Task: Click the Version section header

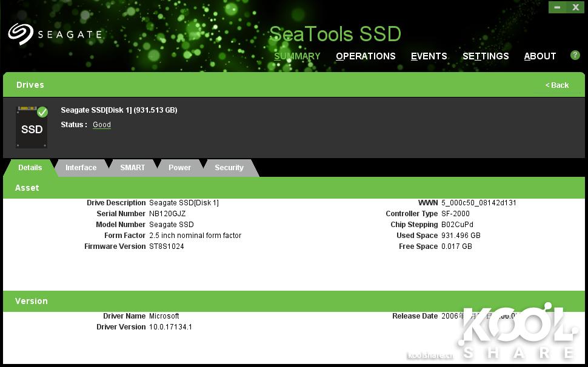Action: pos(294,301)
